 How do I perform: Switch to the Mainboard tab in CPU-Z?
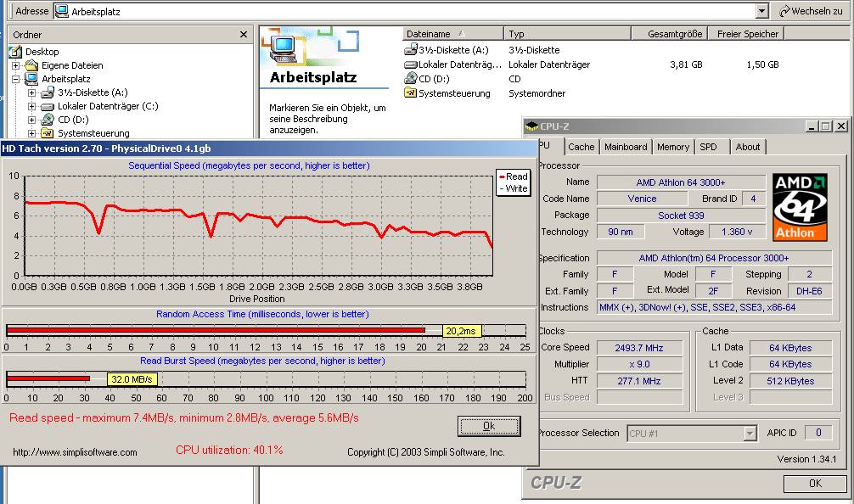tap(626, 147)
